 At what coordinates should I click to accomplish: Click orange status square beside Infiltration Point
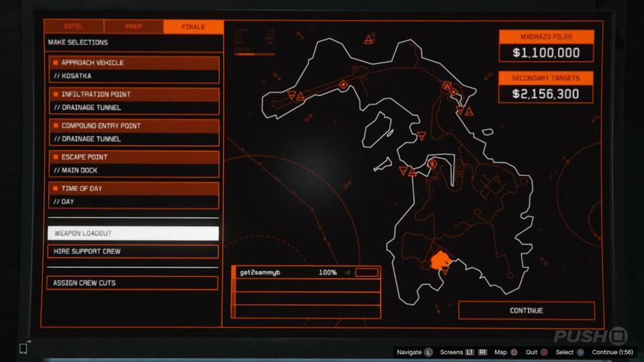[55, 94]
